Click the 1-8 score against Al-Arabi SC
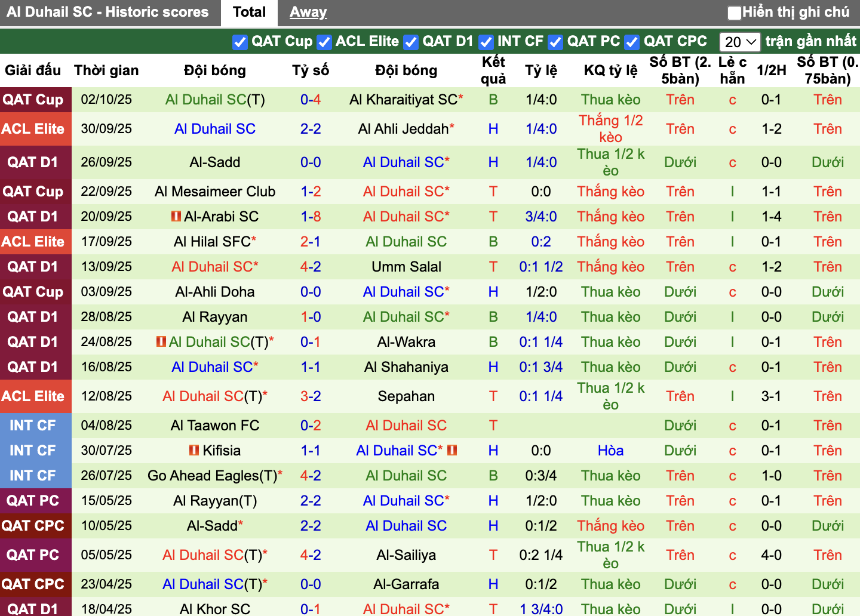The height and width of the screenshot is (616, 860). [311, 217]
